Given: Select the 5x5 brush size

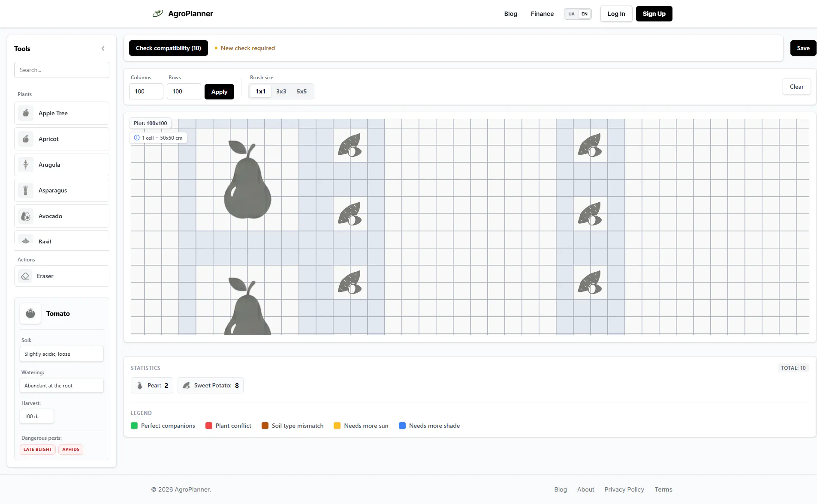Looking at the screenshot, I should [302, 91].
